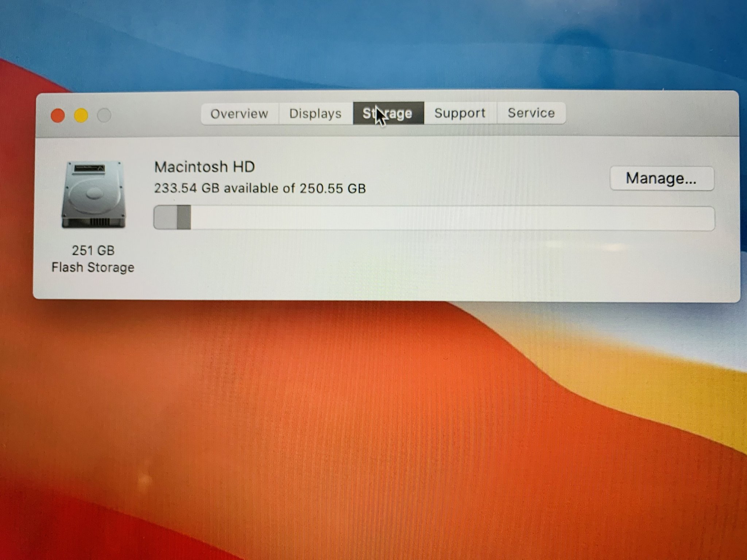Minimize the window with the yellow button
This screenshot has width=747, height=560.
[81, 116]
